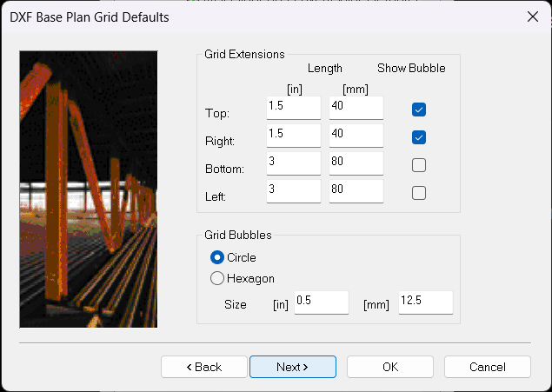Viewport: 552px width, 392px height.
Task: Focus the Right length inches field
Action: pos(293,136)
